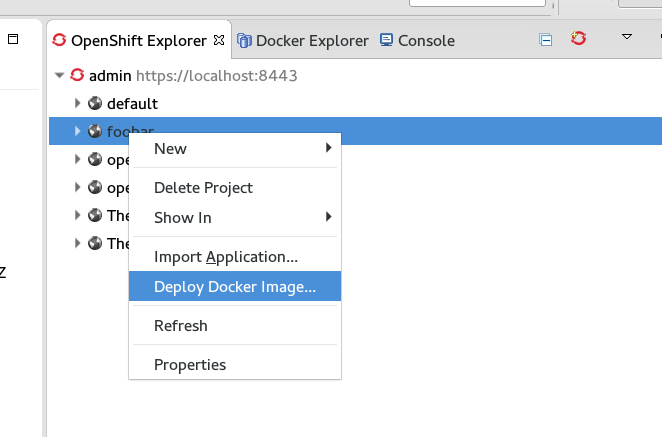Click the Docker Explorer tab icon

(245, 41)
